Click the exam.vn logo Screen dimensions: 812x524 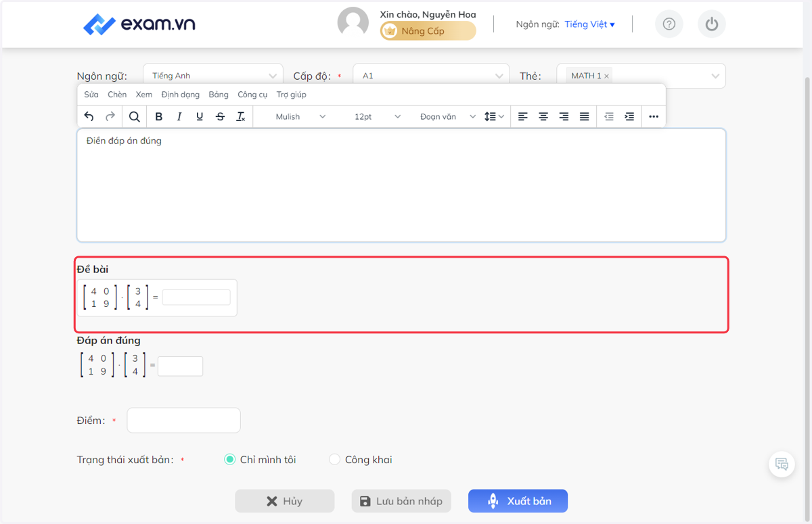[139, 24]
